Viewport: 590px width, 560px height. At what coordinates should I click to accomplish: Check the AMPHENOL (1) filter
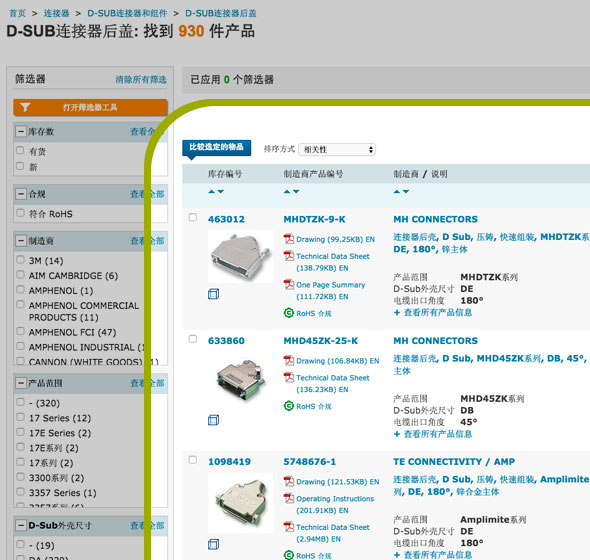click(x=20, y=289)
